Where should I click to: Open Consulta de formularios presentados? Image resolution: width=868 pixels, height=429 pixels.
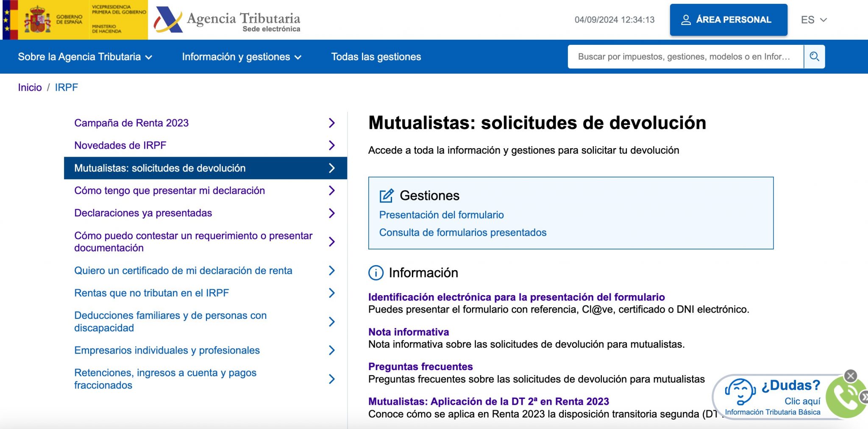(463, 232)
